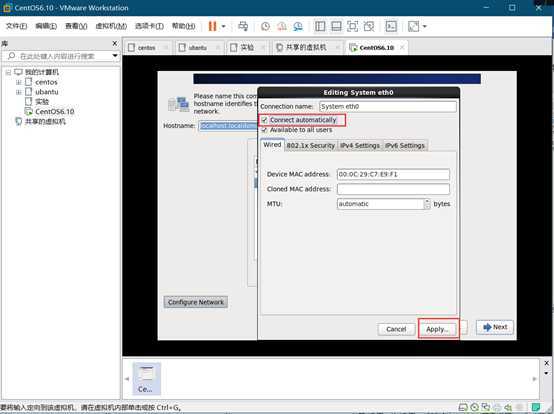Click the Hostname input field
This screenshot has width=554, height=414.
pos(228,126)
